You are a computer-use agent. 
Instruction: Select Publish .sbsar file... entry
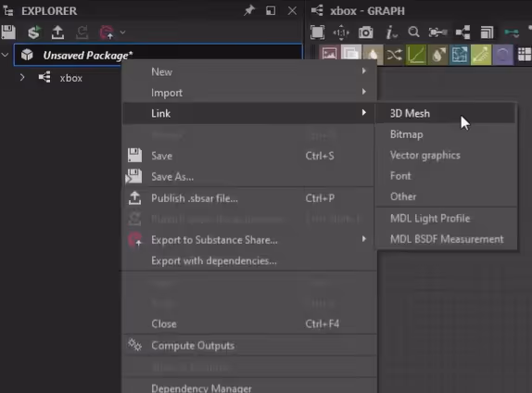pyautogui.click(x=249, y=198)
